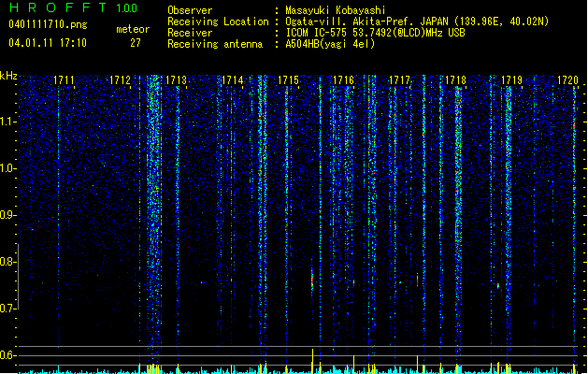Click the 1718 time marker
The width and height of the screenshot is (588, 374).
pyautogui.click(x=455, y=80)
